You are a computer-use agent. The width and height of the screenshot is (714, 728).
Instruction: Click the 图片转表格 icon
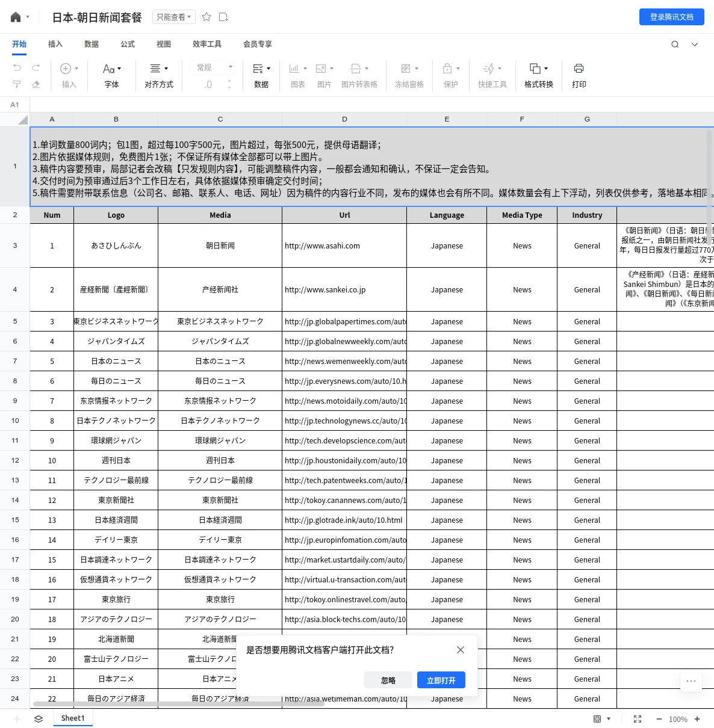tap(356, 69)
